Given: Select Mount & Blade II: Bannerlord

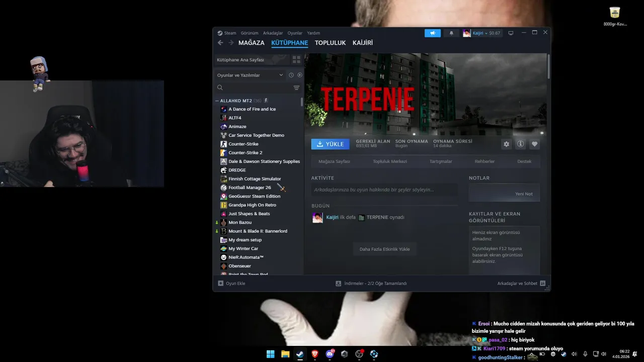Looking at the screenshot, I should coord(258,231).
